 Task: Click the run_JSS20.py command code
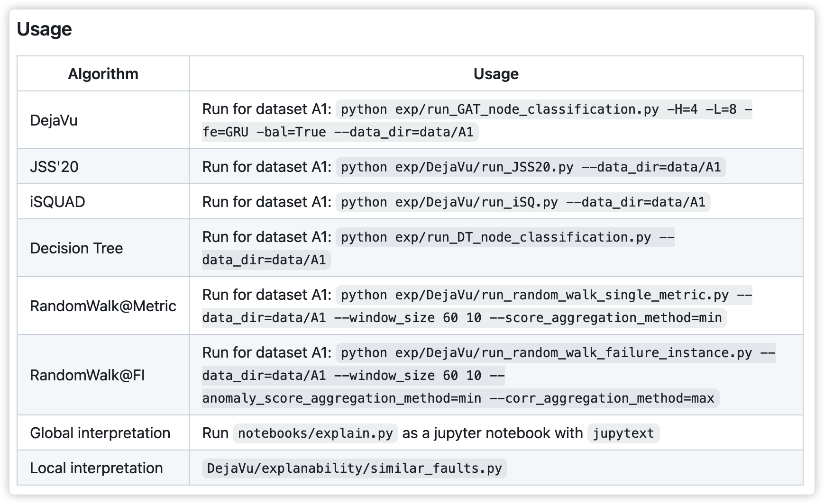point(531,167)
